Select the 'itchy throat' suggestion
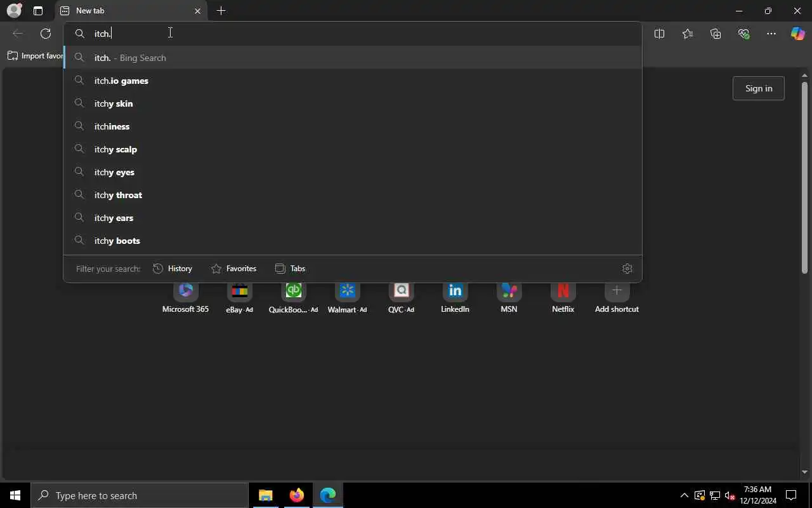The width and height of the screenshot is (812, 508). coord(353,195)
